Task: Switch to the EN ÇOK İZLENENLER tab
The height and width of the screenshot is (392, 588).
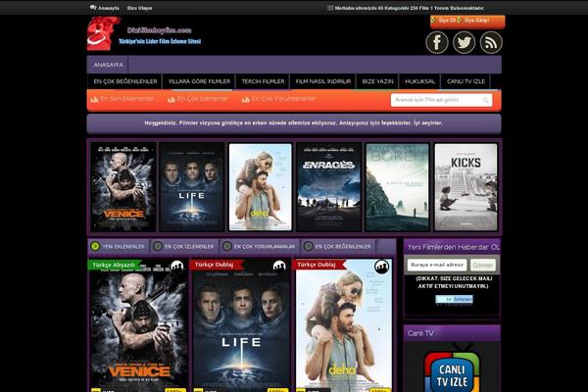Action: pos(184,246)
